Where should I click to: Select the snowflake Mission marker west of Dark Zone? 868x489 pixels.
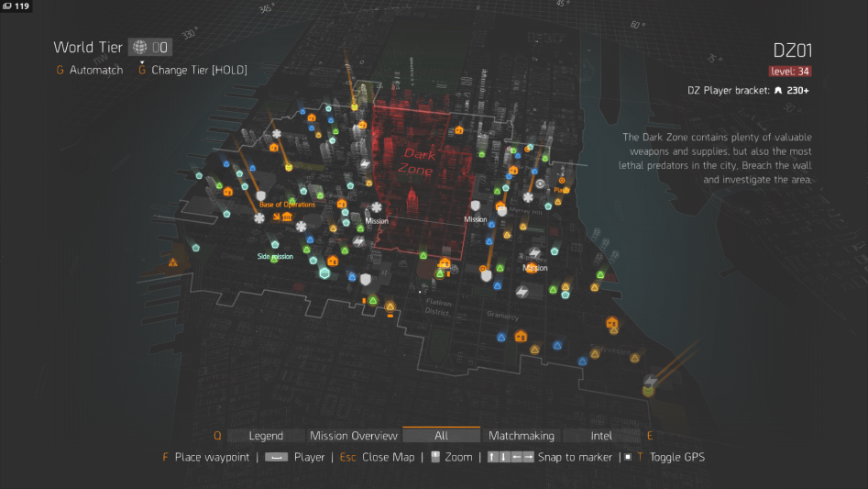[x=377, y=207]
